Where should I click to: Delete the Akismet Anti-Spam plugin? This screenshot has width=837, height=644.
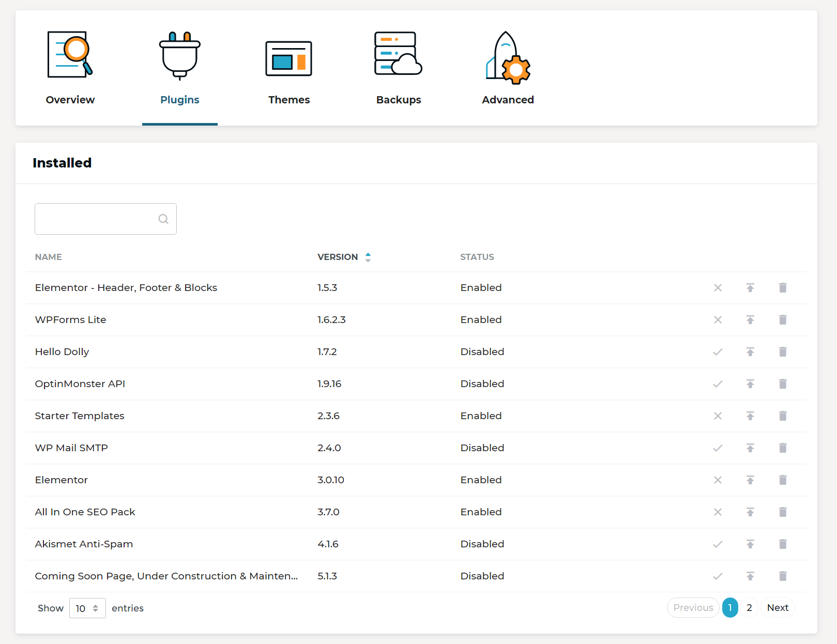tap(783, 544)
